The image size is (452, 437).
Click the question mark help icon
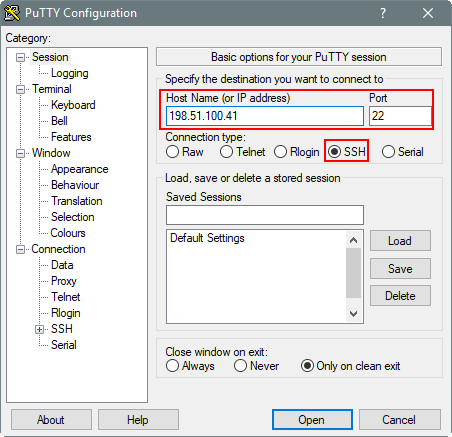383,13
